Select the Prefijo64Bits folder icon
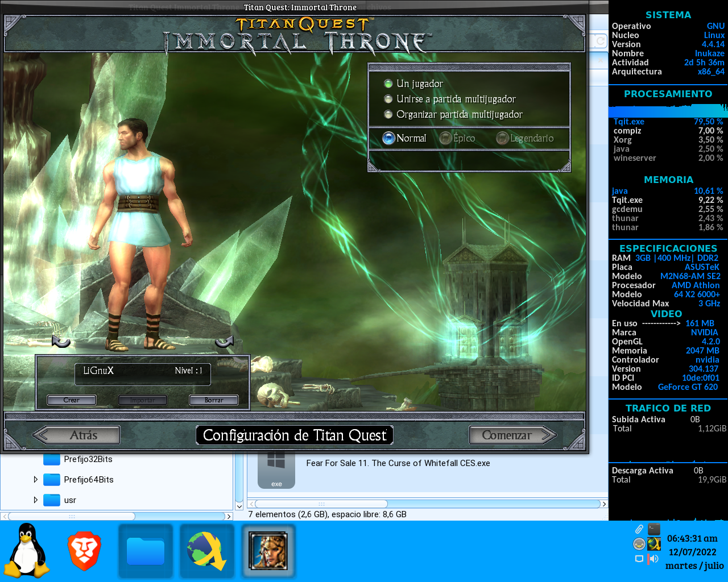The width and height of the screenshot is (728, 582). pos(52,480)
